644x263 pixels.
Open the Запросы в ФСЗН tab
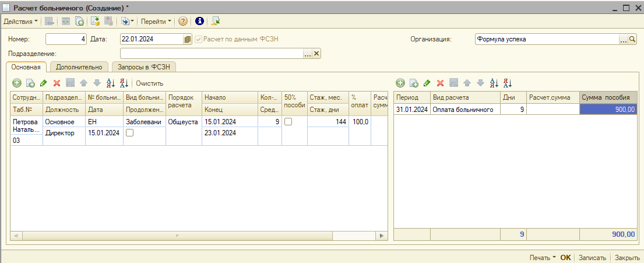143,67
